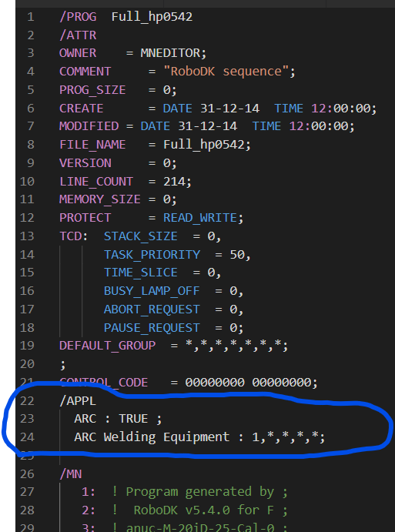Select the PROTECT keyword

pyautogui.click(x=85, y=218)
